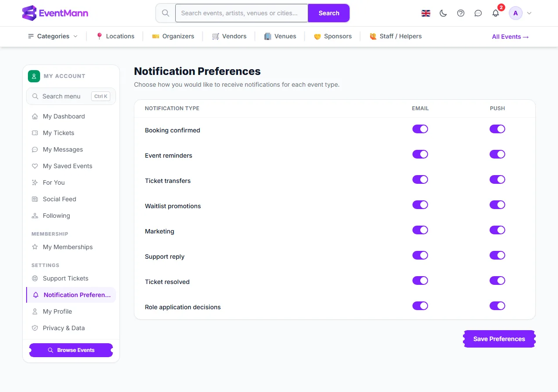Click the For You sparkle icon
The height and width of the screenshot is (392, 558).
click(35, 182)
